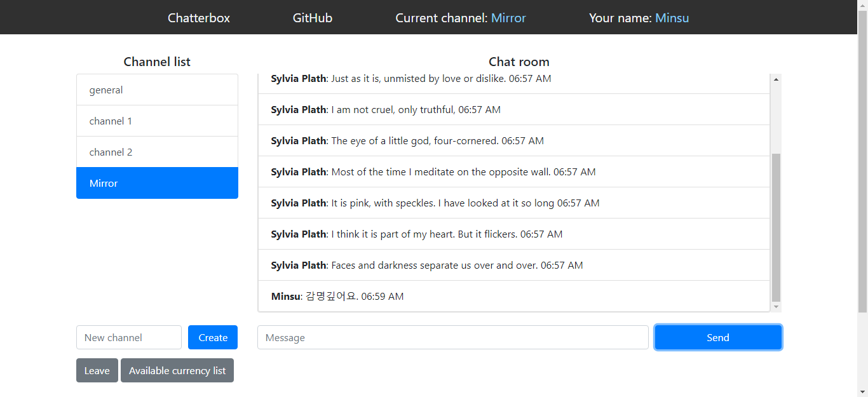Click the scroll-down arrow of the chat room
The image size is (868, 397).
tap(775, 307)
